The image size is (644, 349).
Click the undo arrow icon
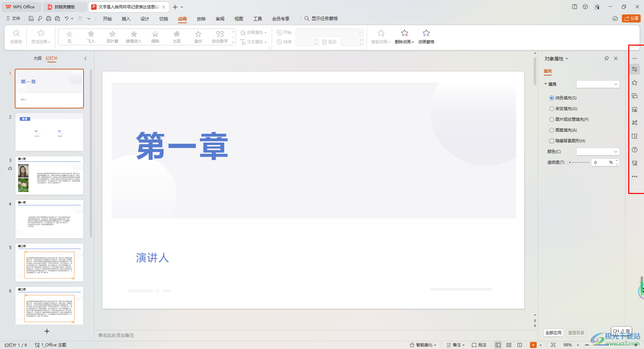point(67,18)
